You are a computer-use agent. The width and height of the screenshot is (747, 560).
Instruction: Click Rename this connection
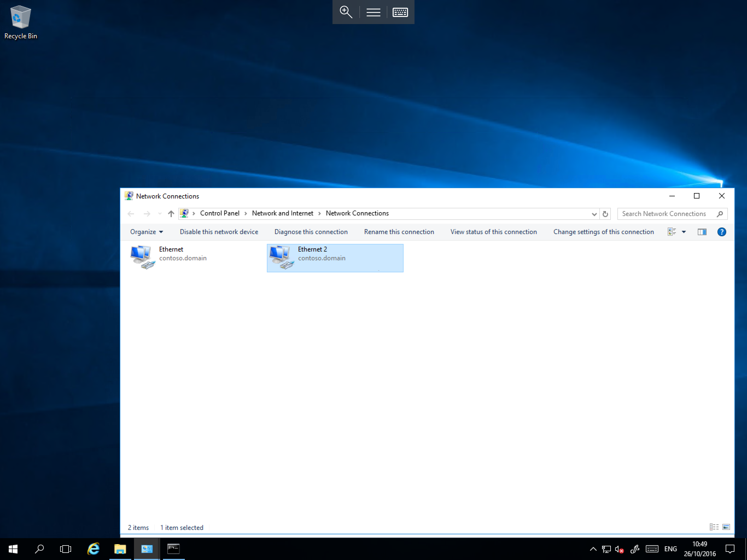pyautogui.click(x=399, y=232)
